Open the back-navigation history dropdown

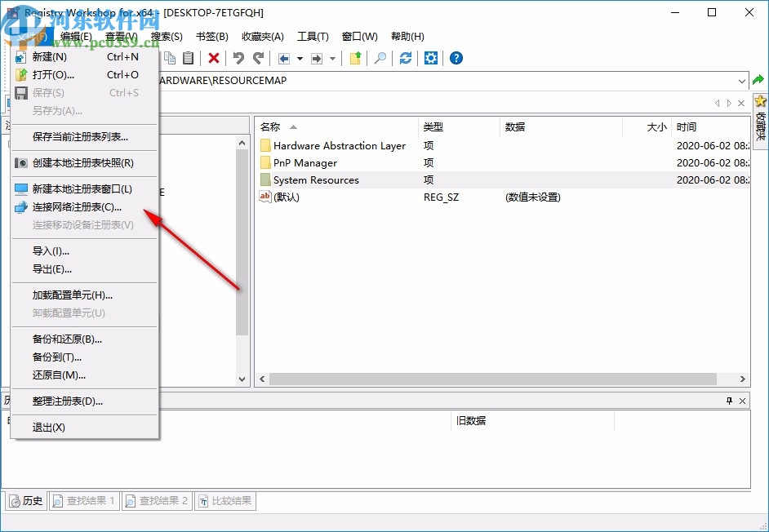[x=299, y=58]
